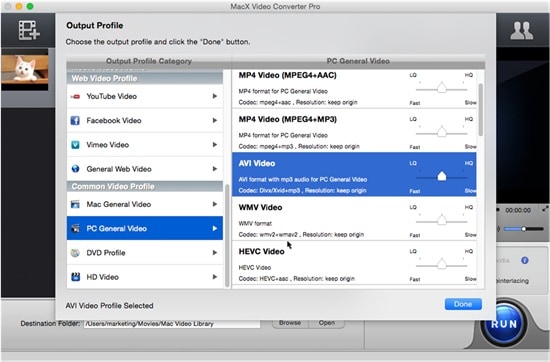Click the Common Video Profile header

click(145, 186)
